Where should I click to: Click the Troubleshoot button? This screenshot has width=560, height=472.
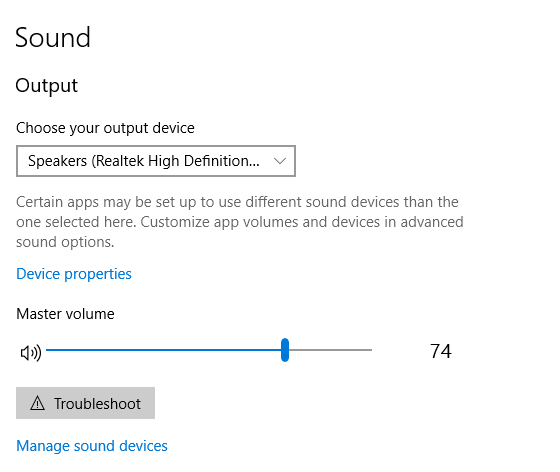coord(85,403)
